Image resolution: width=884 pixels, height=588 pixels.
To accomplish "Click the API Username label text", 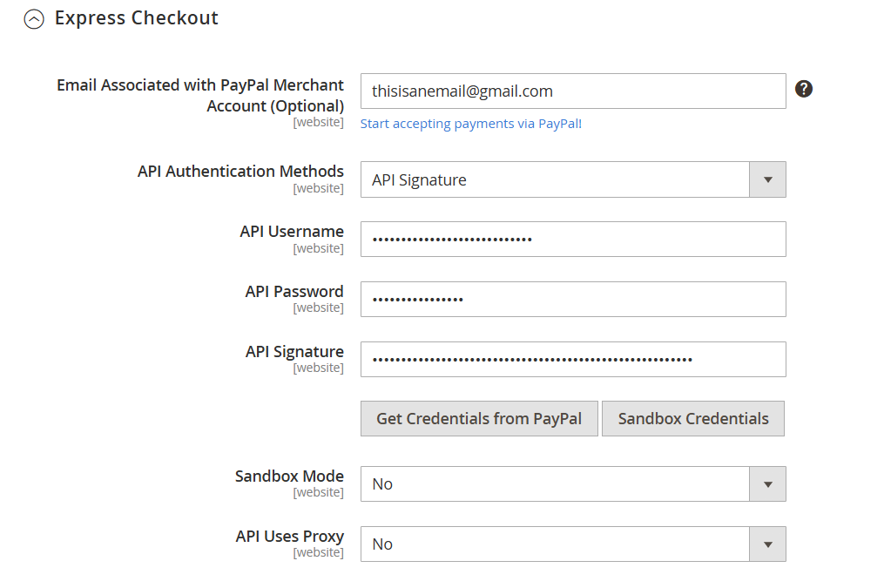I will (x=292, y=232).
